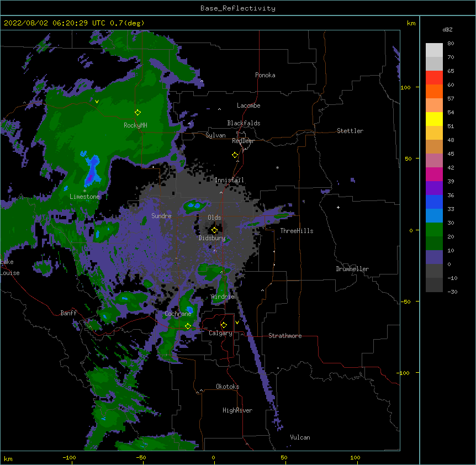Image resolution: width=476 pixels, height=465 pixels.
Task: Click the yellow V marker east of Calgary
Action: (x=237, y=323)
